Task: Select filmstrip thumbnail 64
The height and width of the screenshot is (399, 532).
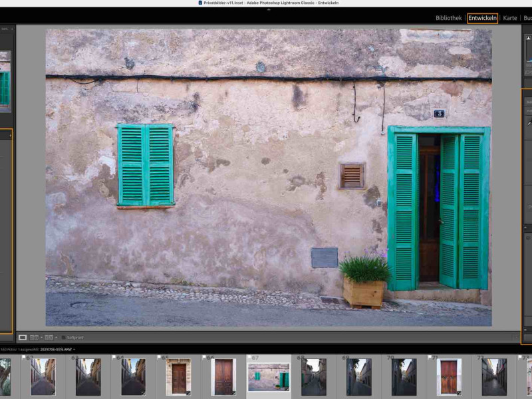Action: (x=134, y=377)
